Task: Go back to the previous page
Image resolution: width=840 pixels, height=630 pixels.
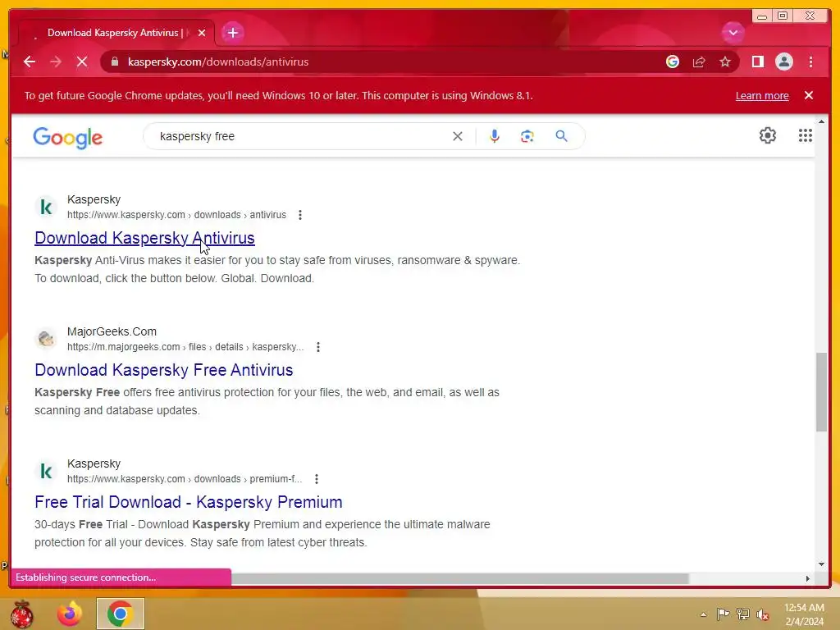Action: (30, 62)
